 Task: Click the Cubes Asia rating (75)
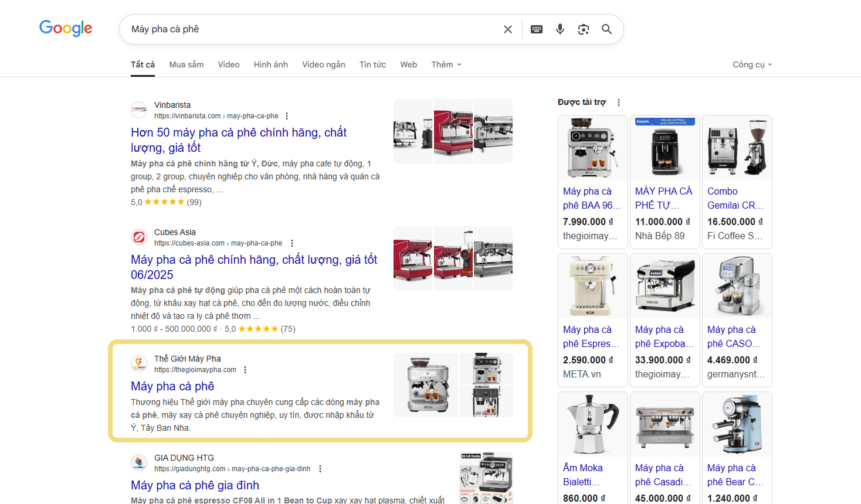pyautogui.click(x=260, y=329)
